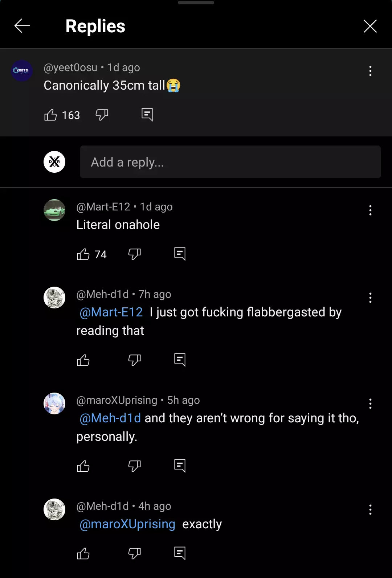This screenshot has height=578, width=392.
Task: Dislike the @yeet0osu comment
Action: [102, 115]
